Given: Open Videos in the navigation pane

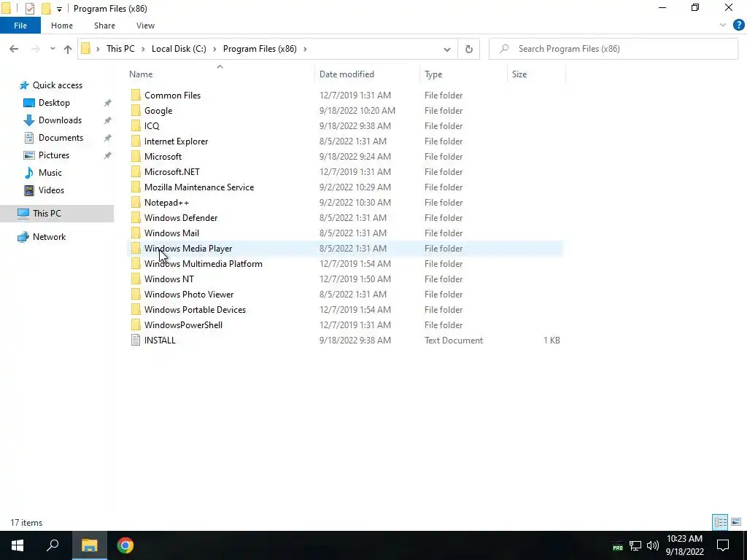Looking at the screenshot, I should (51, 190).
